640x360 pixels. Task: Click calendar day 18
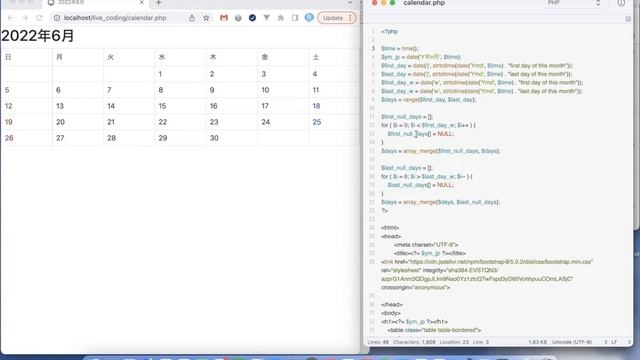[316, 106]
